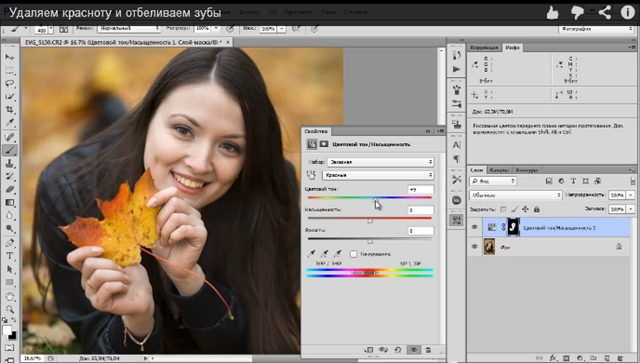Image resolution: width=640 pixels, height=363 pixels.
Task: Select the History Brush tool
Action: pyautogui.click(x=10, y=176)
